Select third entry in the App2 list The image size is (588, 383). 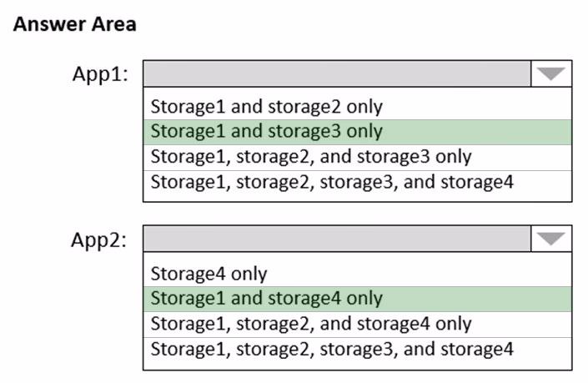(357, 325)
